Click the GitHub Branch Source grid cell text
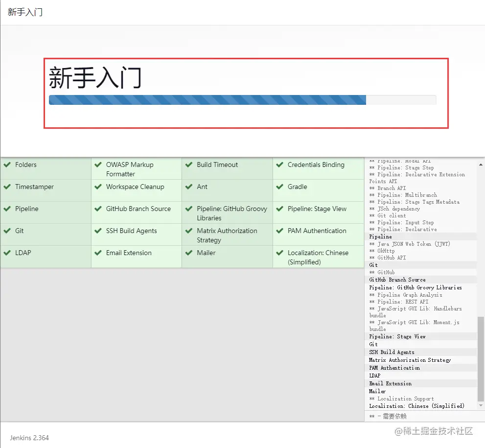Screen dimensions: 485x448 click(139, 209)
